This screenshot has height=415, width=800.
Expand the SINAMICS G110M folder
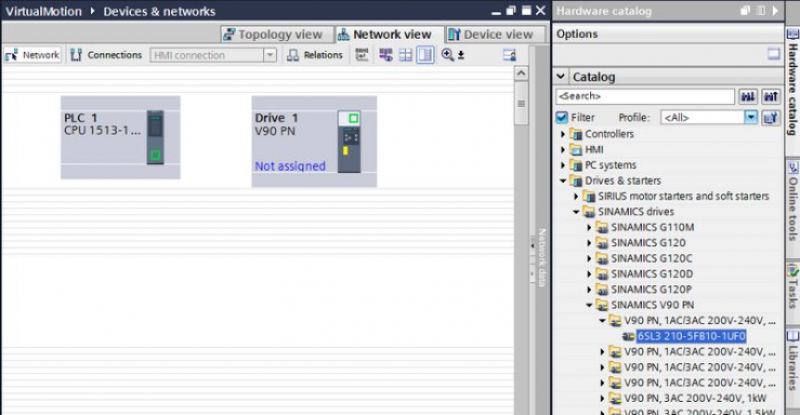pyautogui.click(x=590, y=227)
